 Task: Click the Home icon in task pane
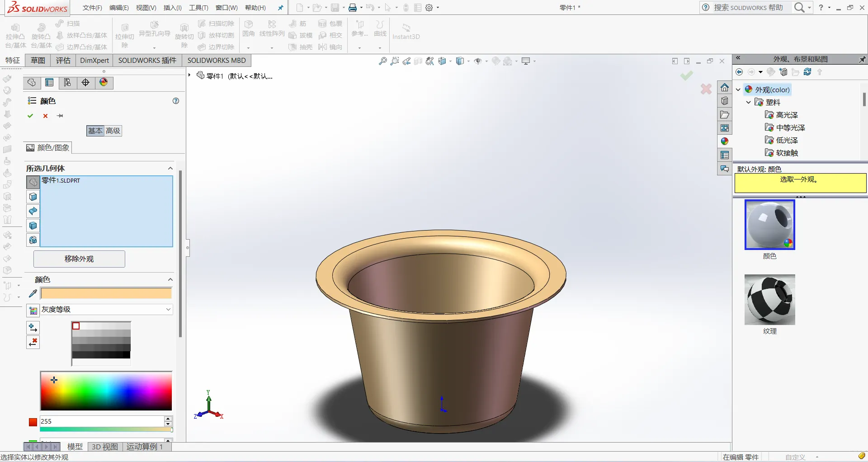click(725, 87)
